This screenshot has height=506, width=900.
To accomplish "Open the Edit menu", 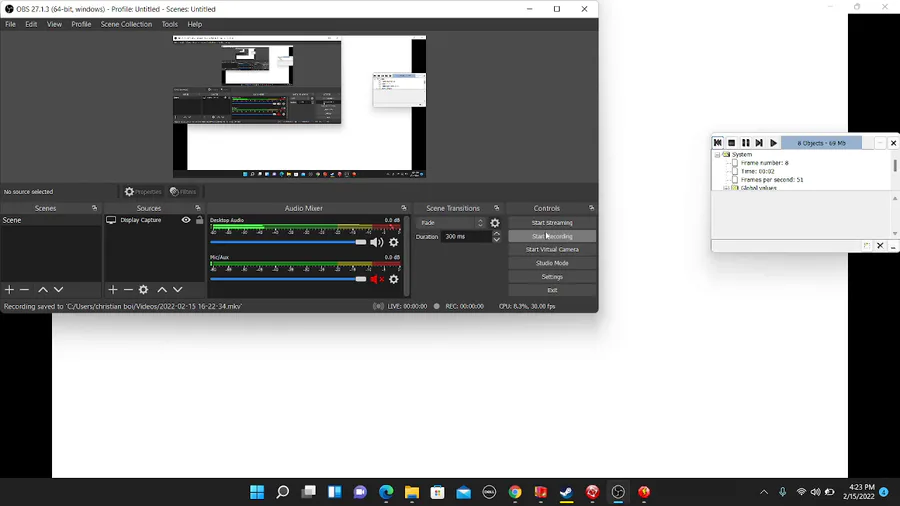I will [x=31, y=24].
